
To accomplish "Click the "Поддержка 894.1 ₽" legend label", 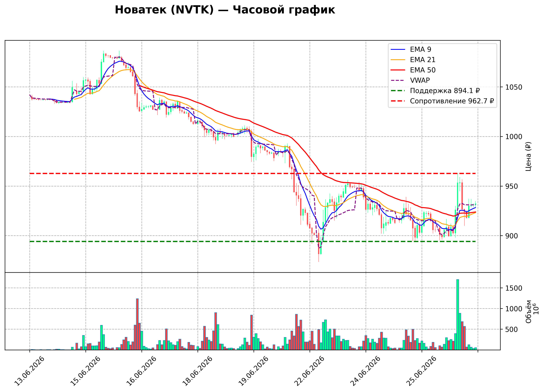I will point(445,91).
